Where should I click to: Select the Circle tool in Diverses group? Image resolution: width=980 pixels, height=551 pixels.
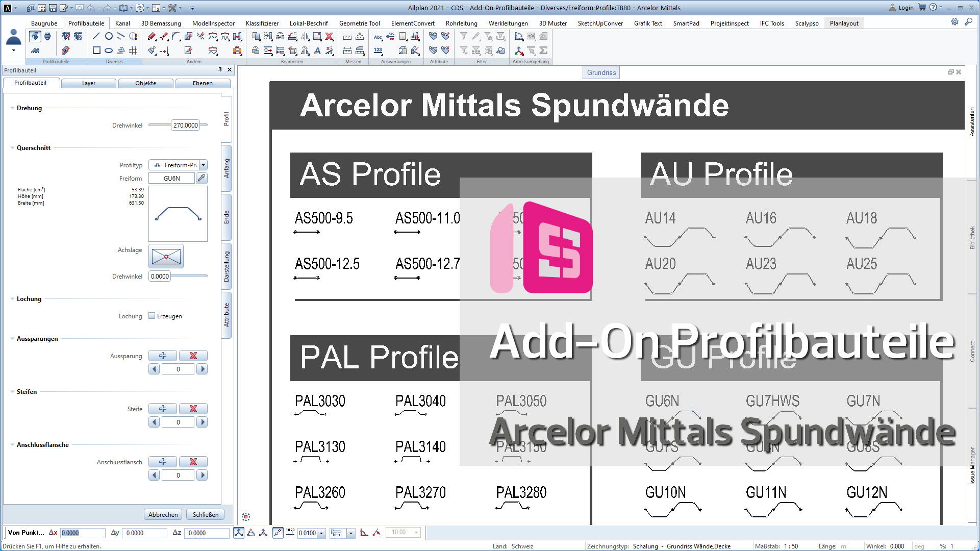click(x=109, y=36)
